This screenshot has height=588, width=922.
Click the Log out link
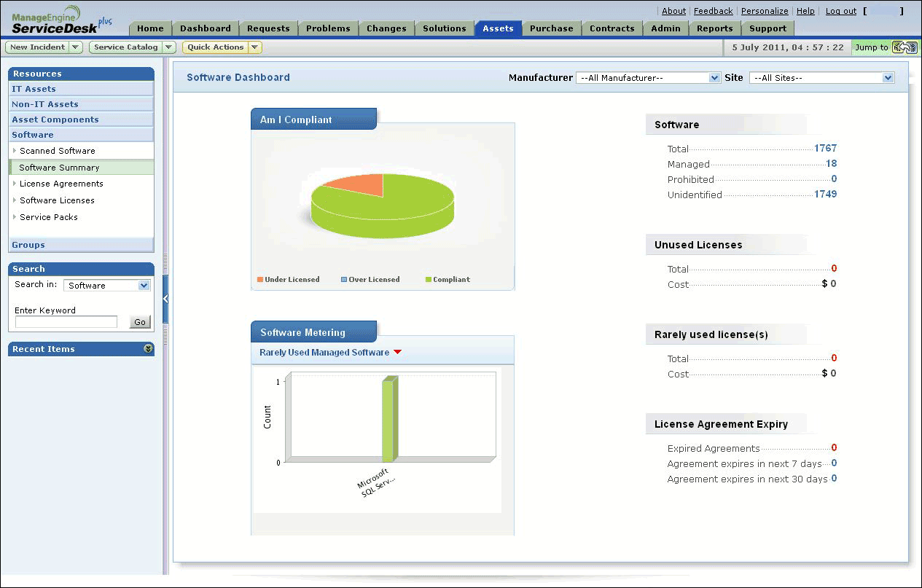click(840, 11)
